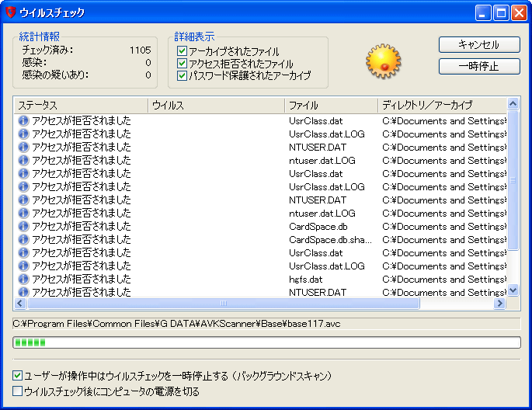
Task: Select the hgfs.dat file name
Action: point(306,279)
